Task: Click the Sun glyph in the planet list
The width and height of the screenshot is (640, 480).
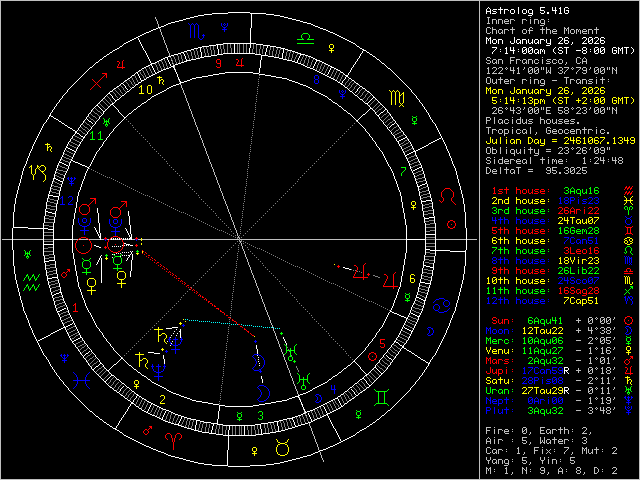Action: pos(627,321)
